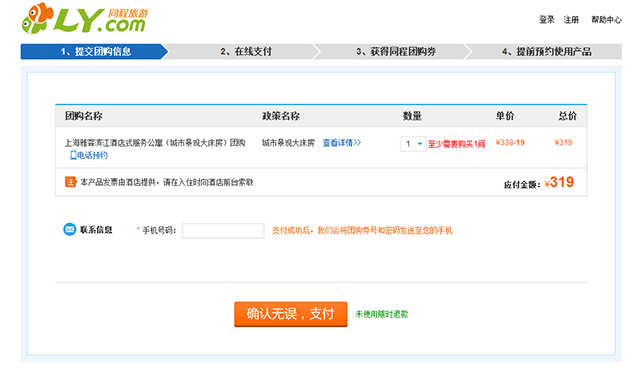Screen dimensions: 640x371
Task: Focus the 手机号码 input field
Action: (x=223, y=231)
